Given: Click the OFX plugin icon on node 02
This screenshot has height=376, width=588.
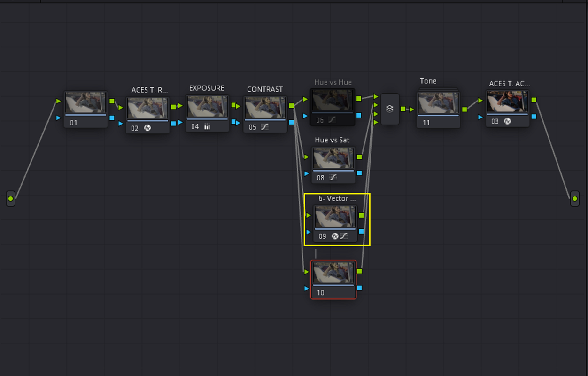Looking at the screenshot, I should 147,128.
